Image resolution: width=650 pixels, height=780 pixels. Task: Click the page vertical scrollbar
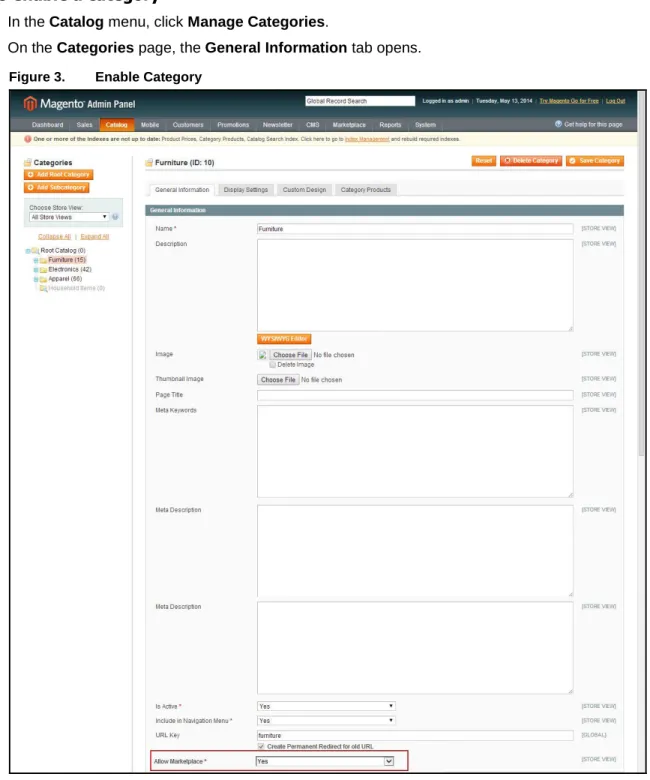642,274
